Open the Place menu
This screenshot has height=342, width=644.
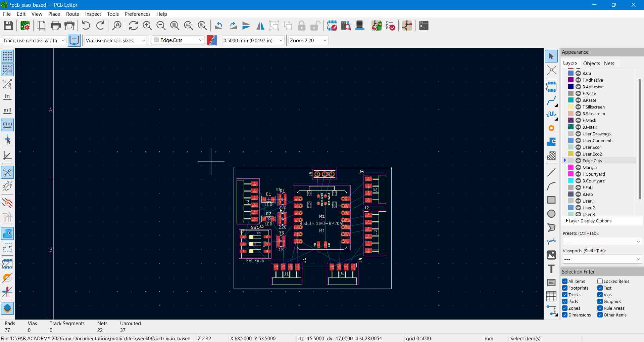click(x=54, y=14)
